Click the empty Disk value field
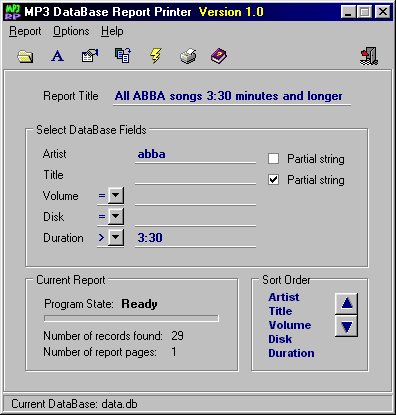Viewport: 396px width, 415px height. coord(195,218)
